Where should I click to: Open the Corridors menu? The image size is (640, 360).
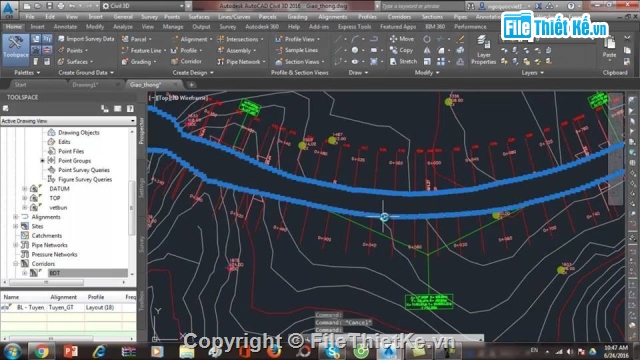pos(399,17)
